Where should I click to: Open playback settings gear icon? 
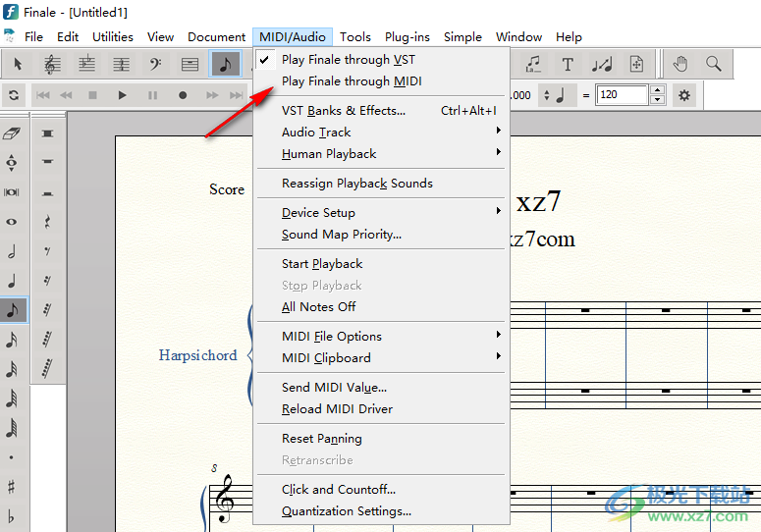(x=684, y=95)
